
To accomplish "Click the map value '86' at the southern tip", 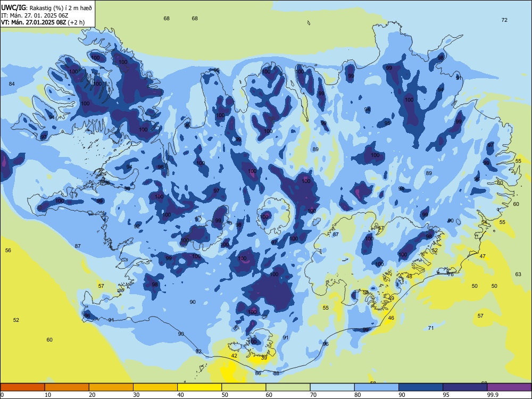I will pos(258,373).
